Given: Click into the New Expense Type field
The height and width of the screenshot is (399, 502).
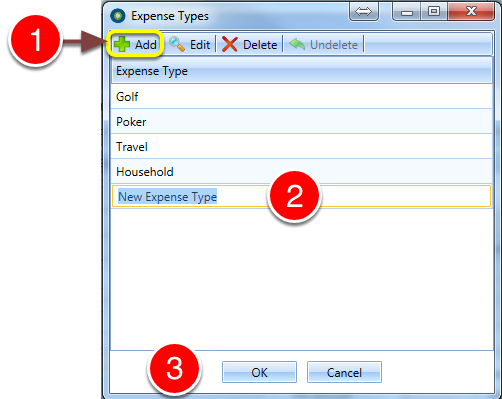Looking at the screenshot, I should pyautogui.click(x=302, y=196).
